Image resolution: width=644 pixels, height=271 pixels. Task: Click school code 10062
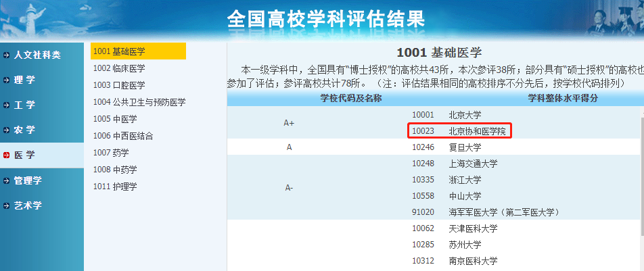(x=423, y=228)
